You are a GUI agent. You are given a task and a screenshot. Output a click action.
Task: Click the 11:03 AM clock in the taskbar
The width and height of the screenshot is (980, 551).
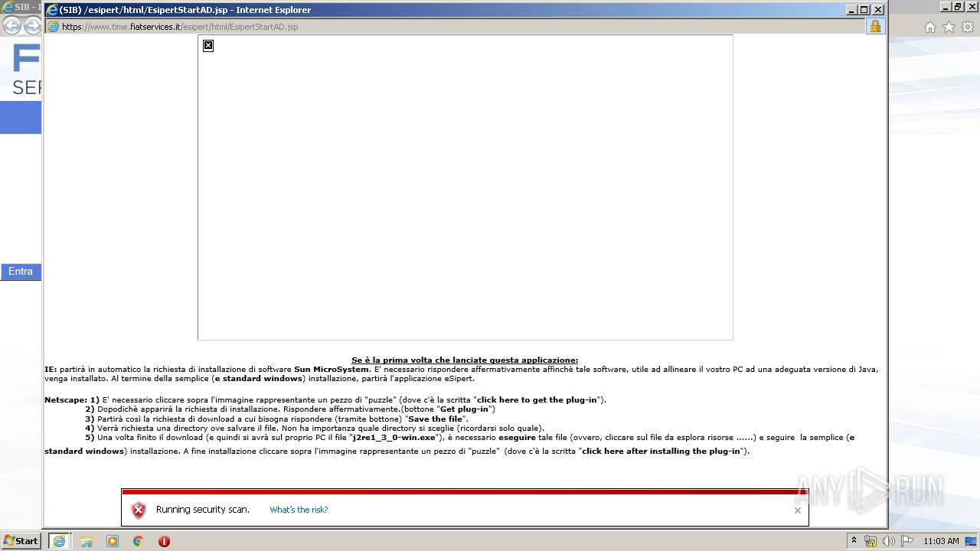click(941, 541)
